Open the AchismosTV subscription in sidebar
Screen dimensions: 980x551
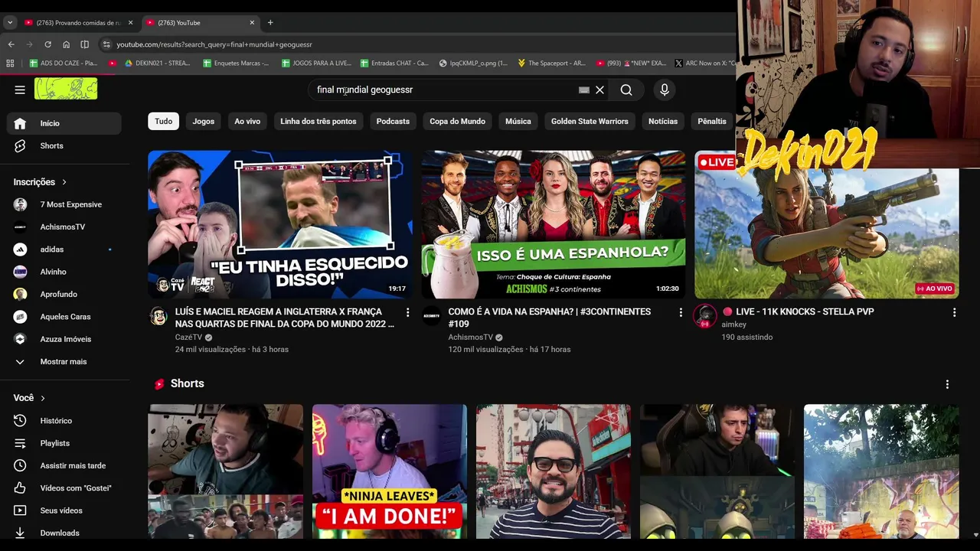(64, 227)
